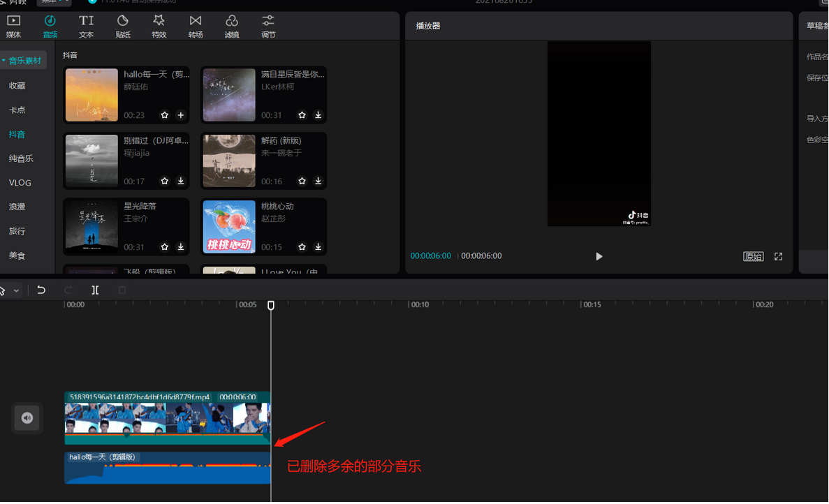
Task: Click the artist name 薛廷佑
Action: (x=136, y=87)
